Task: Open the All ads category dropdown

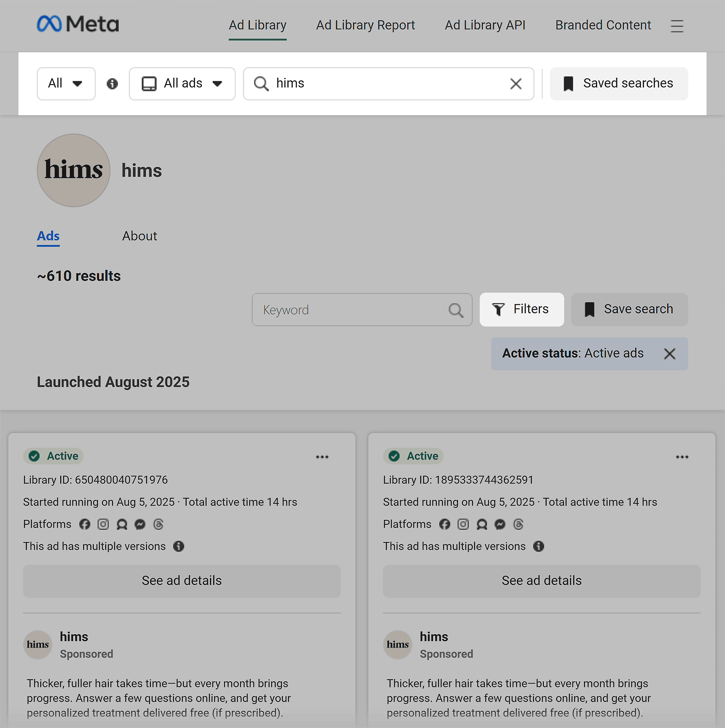Action: [182, 84]
